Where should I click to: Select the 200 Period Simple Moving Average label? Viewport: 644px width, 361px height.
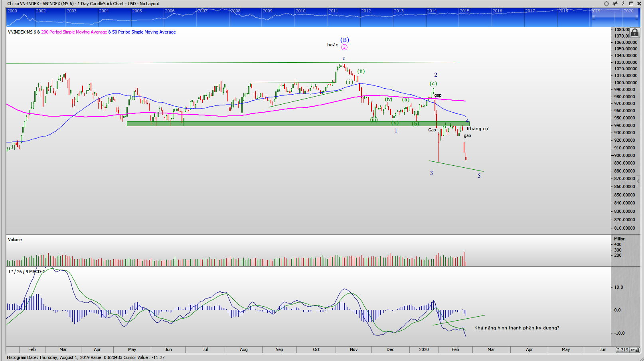pyautogui.click(x=74, y=32)
